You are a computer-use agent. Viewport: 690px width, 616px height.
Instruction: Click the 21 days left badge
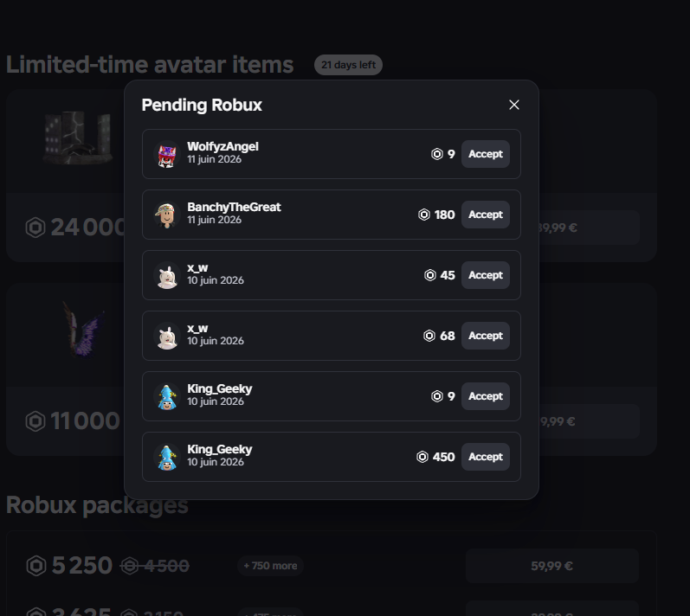(348, 65)
